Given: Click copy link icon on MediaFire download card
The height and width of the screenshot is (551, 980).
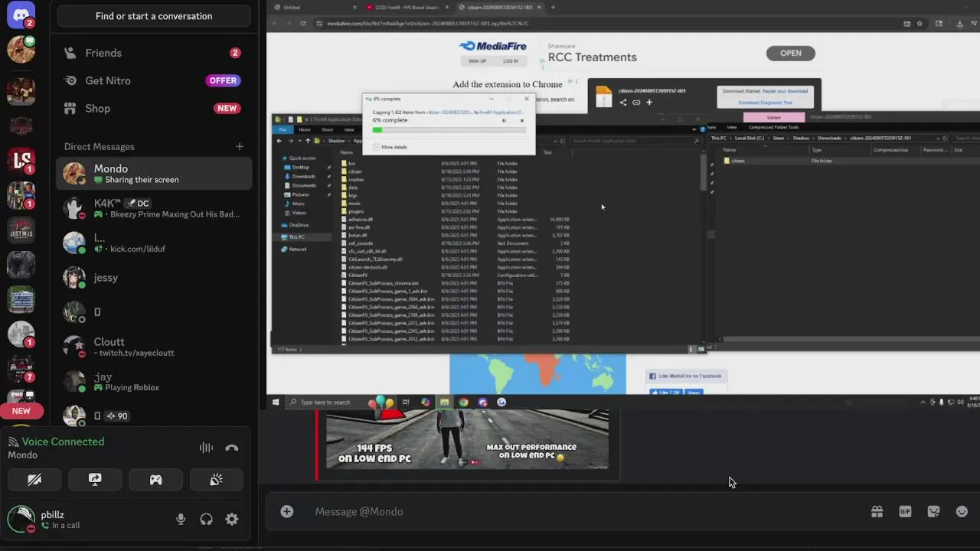Looking at the screenshot, I should [636, 103].
